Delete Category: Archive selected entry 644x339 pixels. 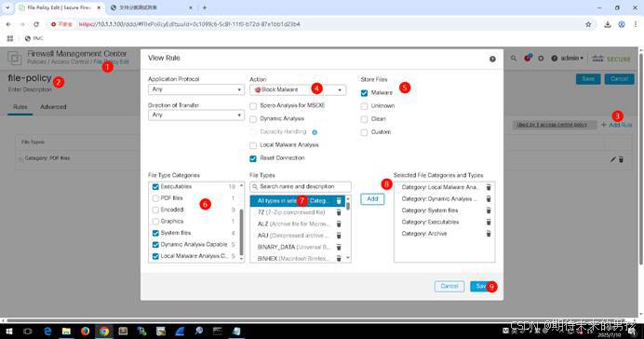click(x=489, y=234)
